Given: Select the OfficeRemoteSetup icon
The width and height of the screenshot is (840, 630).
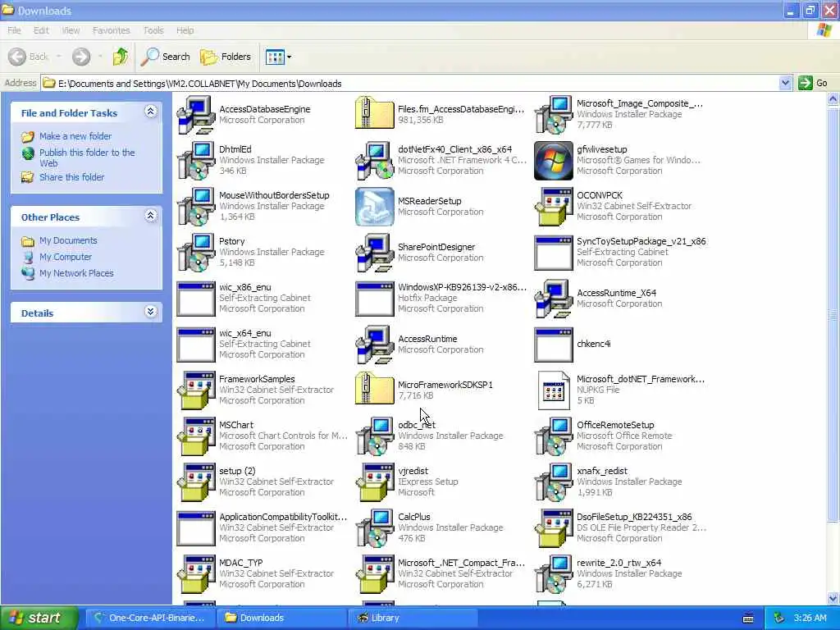Looking at the screenshot, I should [x=554, y=436].
